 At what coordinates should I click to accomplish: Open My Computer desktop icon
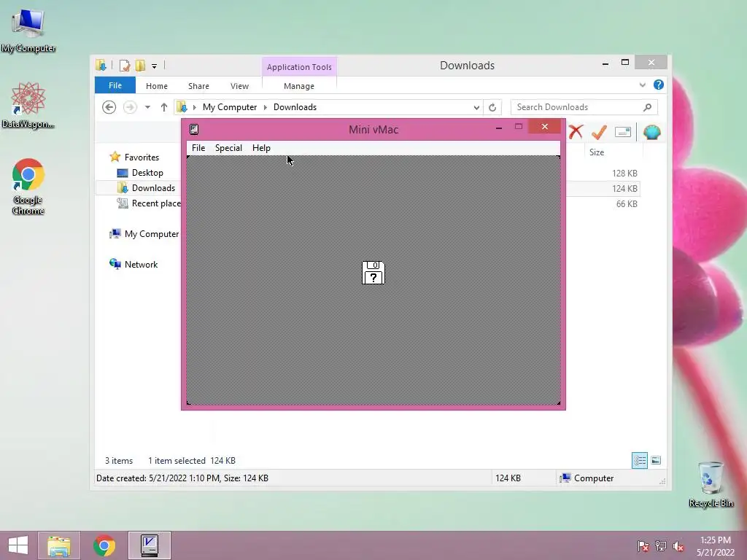click(x=28, y=31)
